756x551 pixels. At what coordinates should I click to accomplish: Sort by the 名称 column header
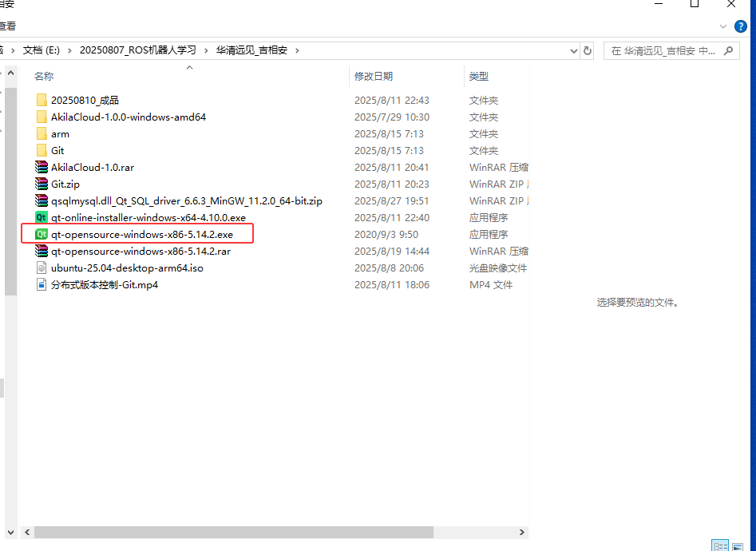pos(44,76)
